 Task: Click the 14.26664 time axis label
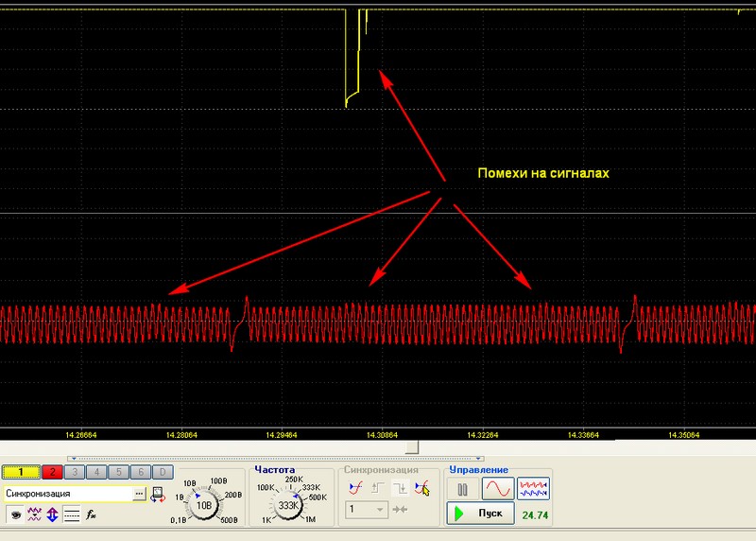click(81, 435)
